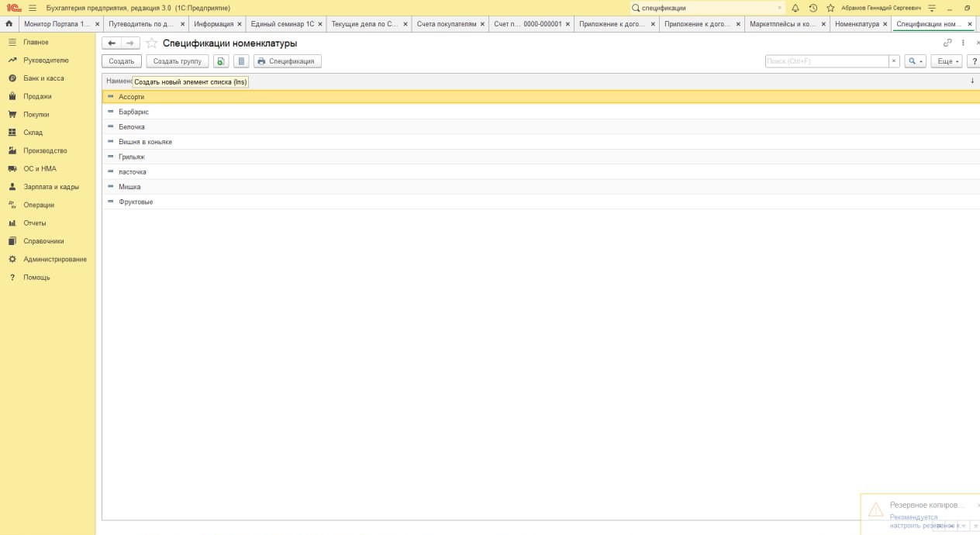Close the Информация tab
The height and width of the screenshot is (535, 980).
(x=240, y=24)
